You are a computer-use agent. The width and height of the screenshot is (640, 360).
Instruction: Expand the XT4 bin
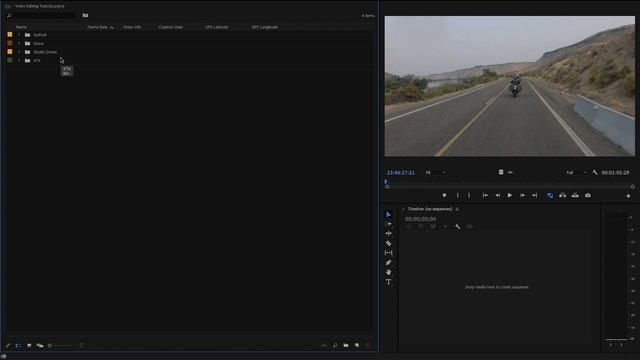pyautogui.click(x=19, y=60)
